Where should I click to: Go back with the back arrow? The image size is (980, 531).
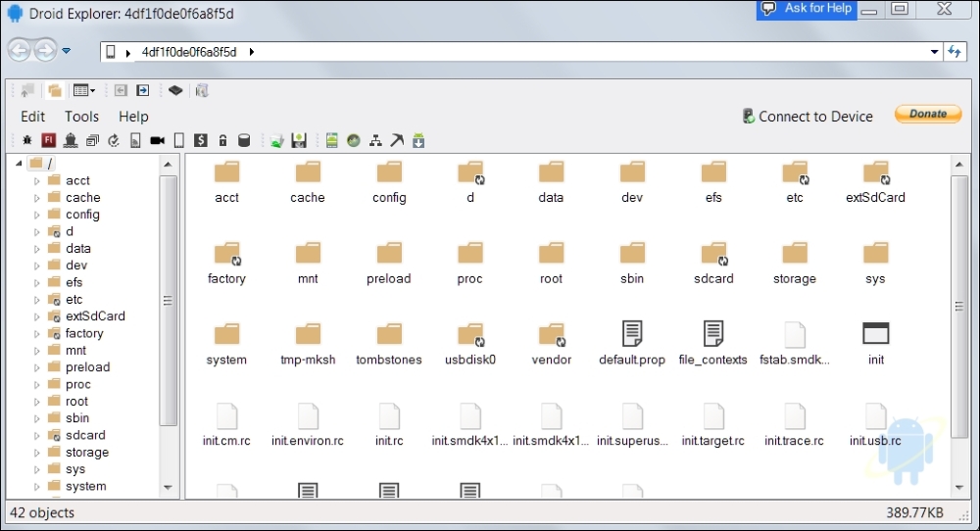coord(19,50)
